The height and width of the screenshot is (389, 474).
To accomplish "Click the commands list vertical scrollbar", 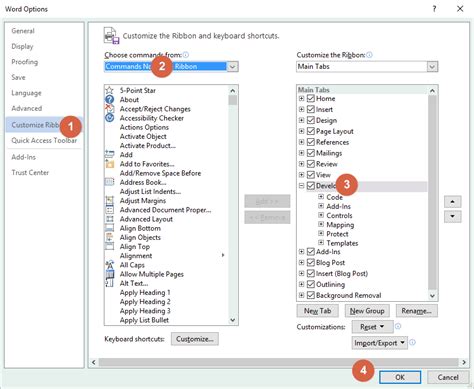I will click(233, 205).
